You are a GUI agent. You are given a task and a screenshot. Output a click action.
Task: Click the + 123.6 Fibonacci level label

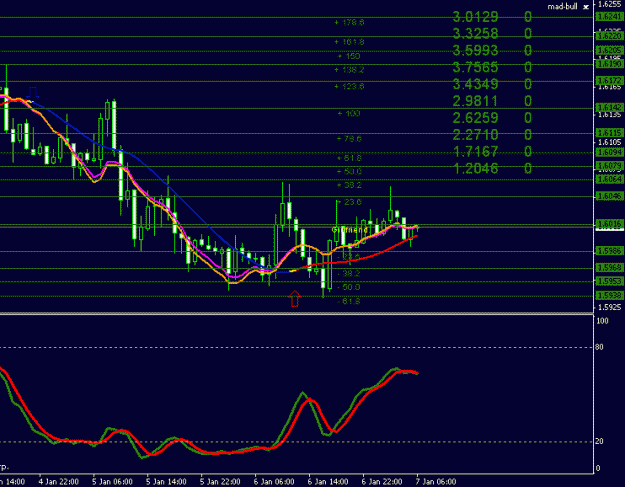pos(349,86)
